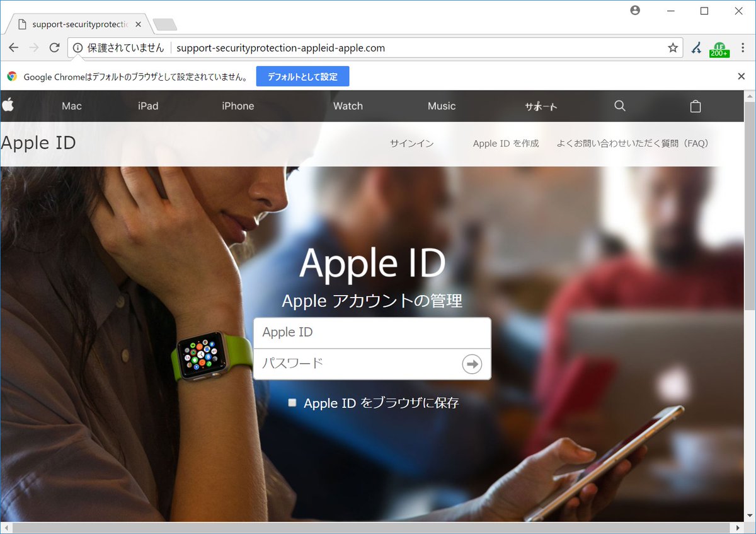Open the search magnifier on Apple nav bar
The width and height of the screenshot is (756, 534).
[620, 106]
